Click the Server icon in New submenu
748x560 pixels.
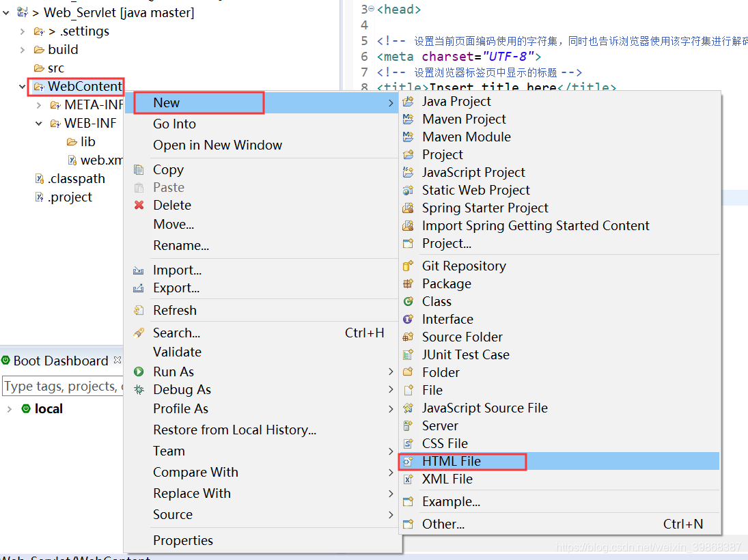(408, 426)
